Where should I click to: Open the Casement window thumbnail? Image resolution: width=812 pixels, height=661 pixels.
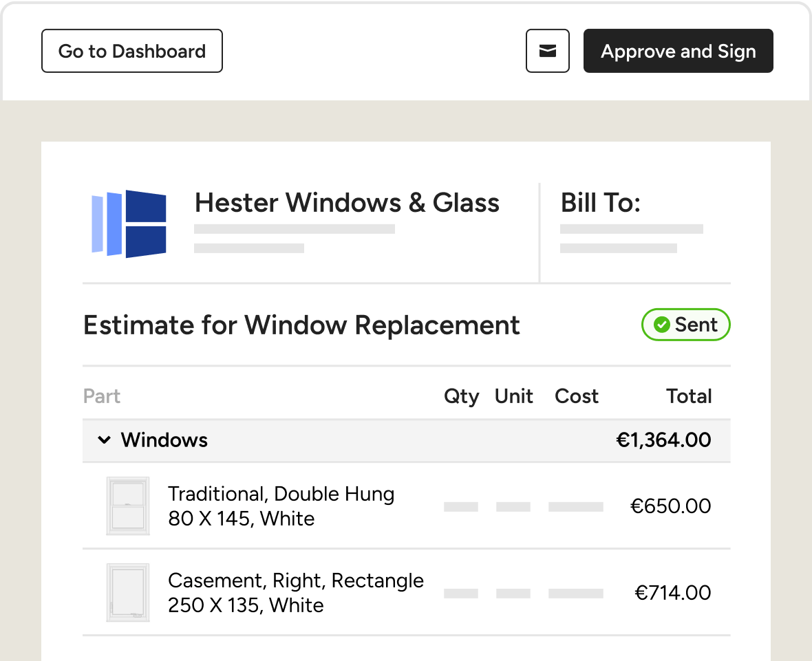128,592
